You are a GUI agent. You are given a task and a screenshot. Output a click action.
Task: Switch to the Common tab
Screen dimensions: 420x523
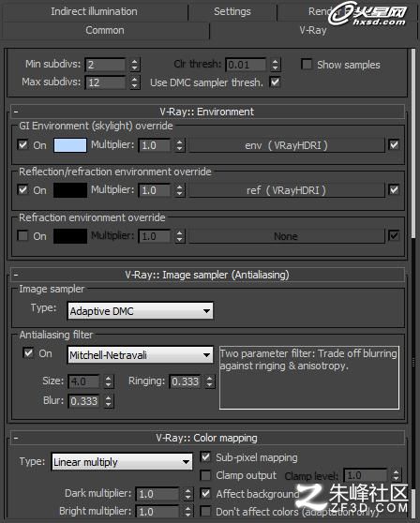[x=105, y=30]
